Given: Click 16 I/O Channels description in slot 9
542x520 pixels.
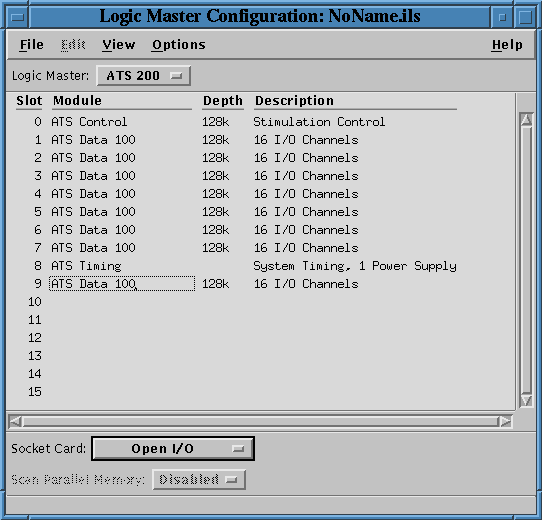Looking at the screenshot, I should coord(306,284).
